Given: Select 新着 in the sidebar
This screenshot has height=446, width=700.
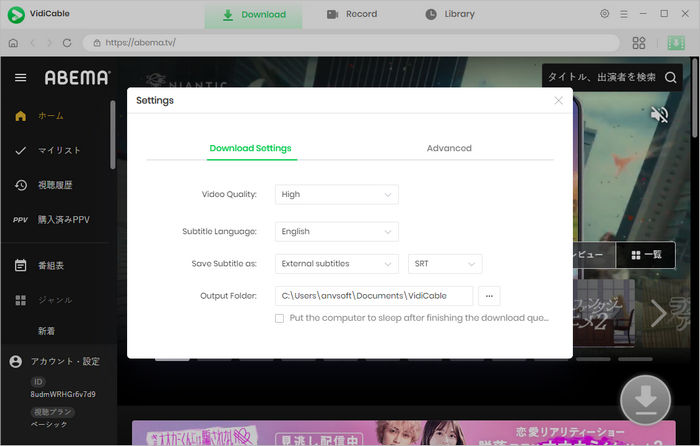Looking at the screenshot, I should [x=46, y=331].
